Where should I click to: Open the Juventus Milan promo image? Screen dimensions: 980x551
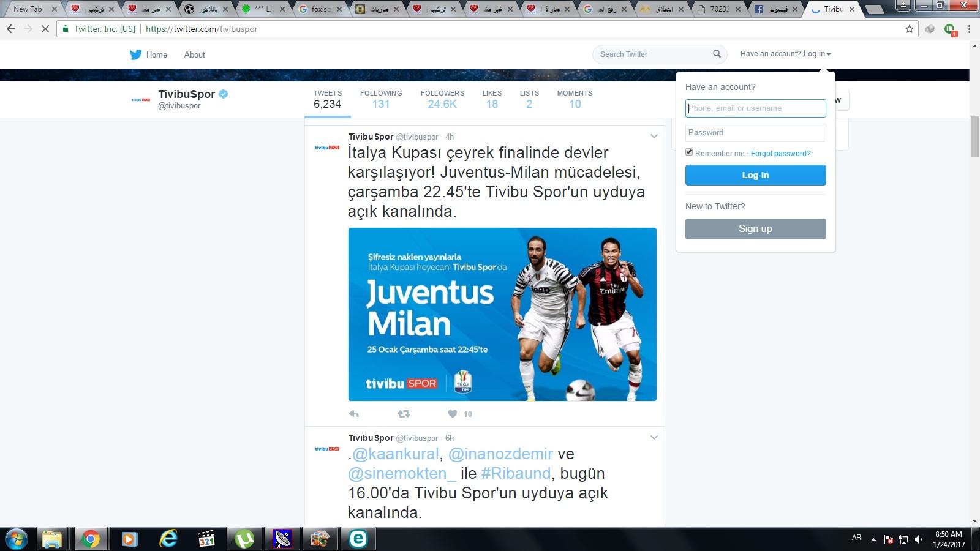(x=502, y=314)
